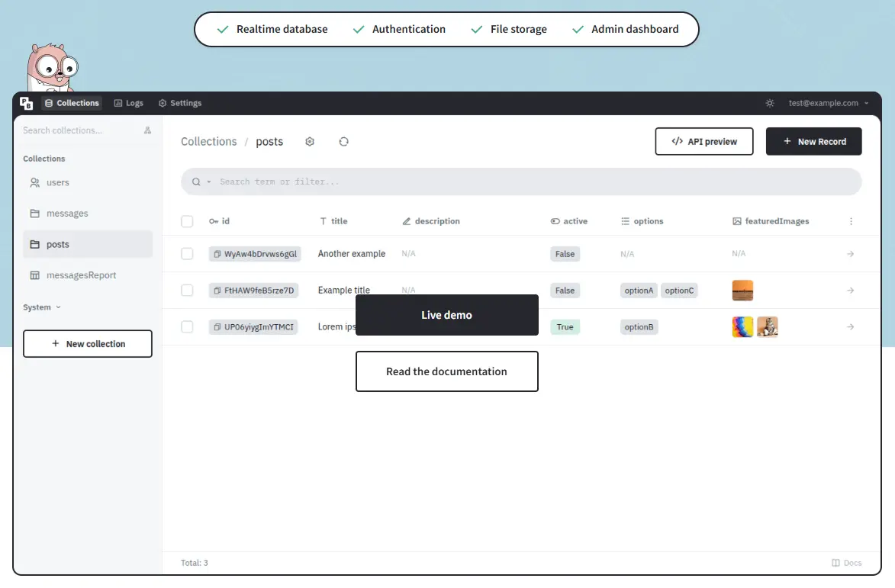Viewport: 895px width, 588px height.
Task: Open the column visibility three-dots menu
Action: [x=851, y=221]
